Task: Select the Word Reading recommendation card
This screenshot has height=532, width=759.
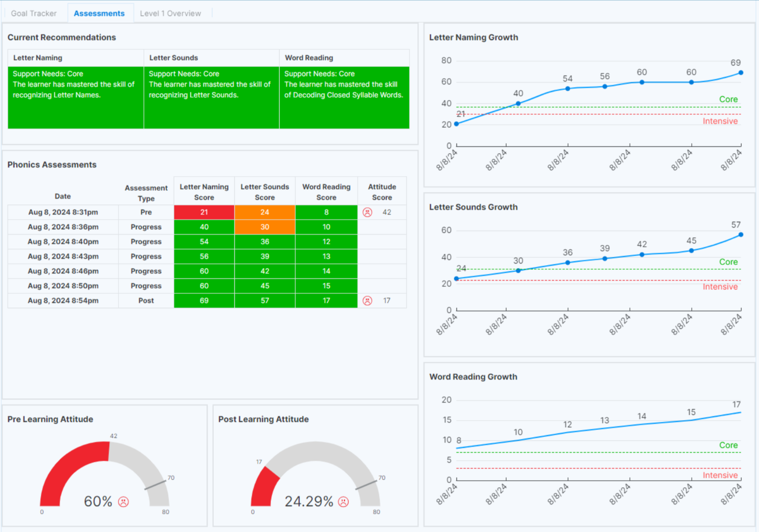Action: [x=344, y=97]
